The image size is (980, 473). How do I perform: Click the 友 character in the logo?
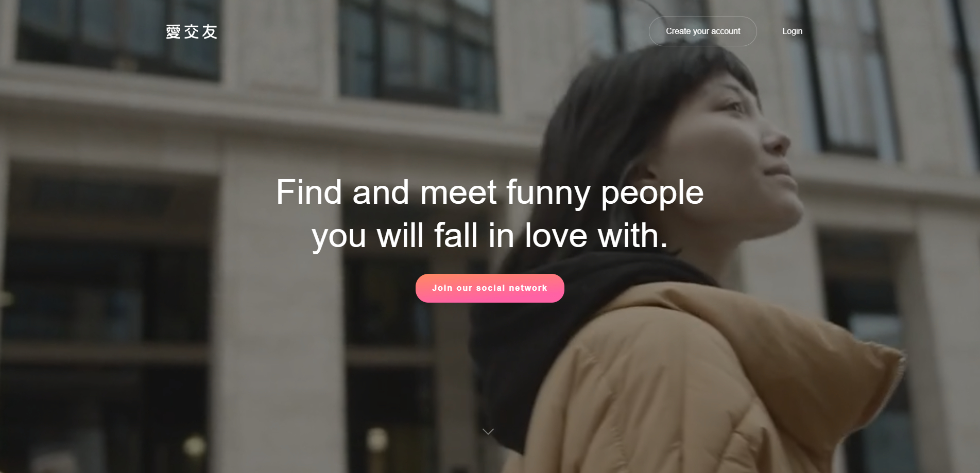pos(210,32)
